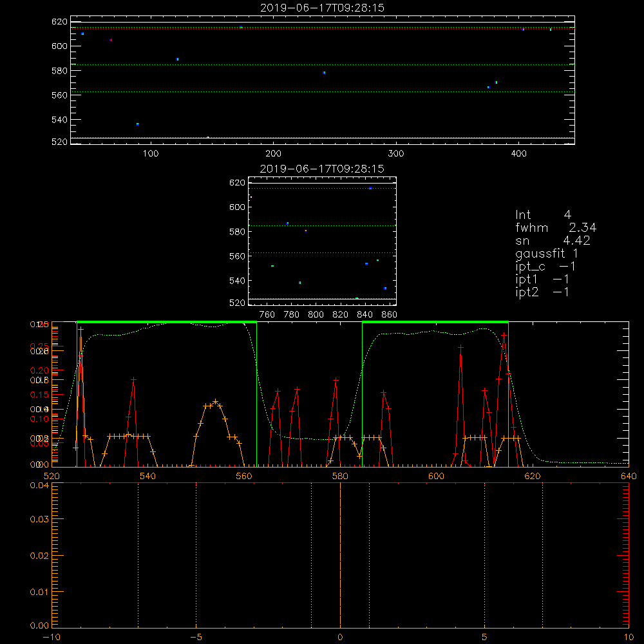Click x-axis label 5 on bottom plot
The width and height of the screenshot is (644, 644).
pos(485,638)
